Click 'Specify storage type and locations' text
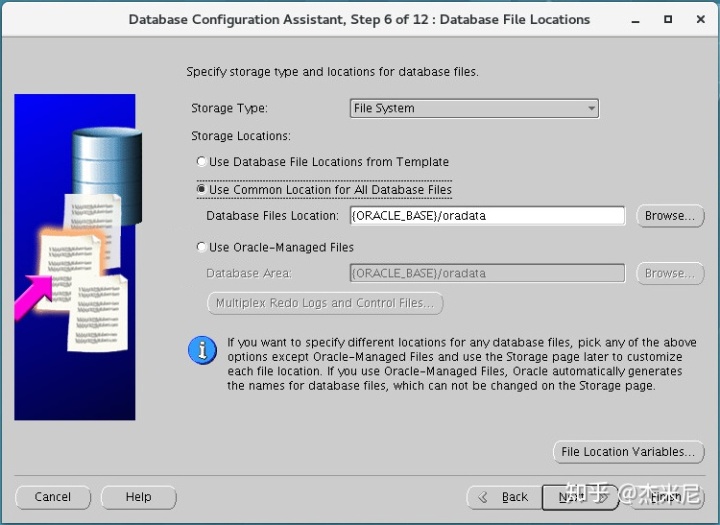Screen dimensions: 720x525 (x=332, y=72)
